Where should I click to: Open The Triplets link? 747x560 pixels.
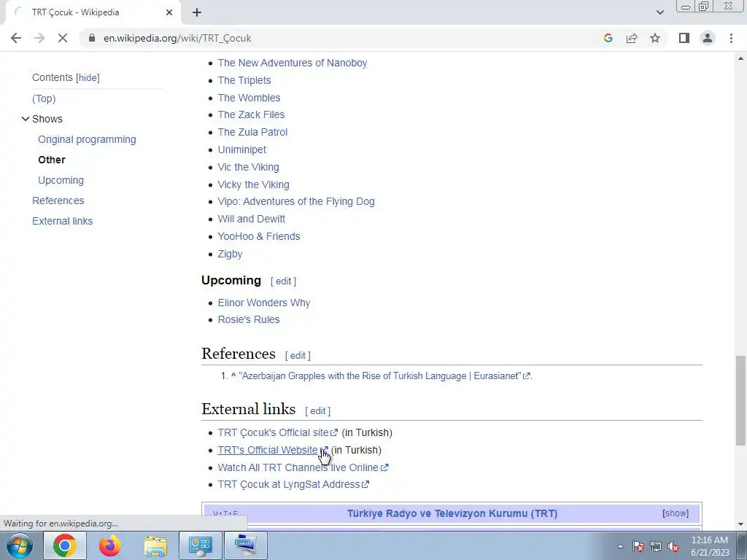pyautogui.click(x=244, y=80)
